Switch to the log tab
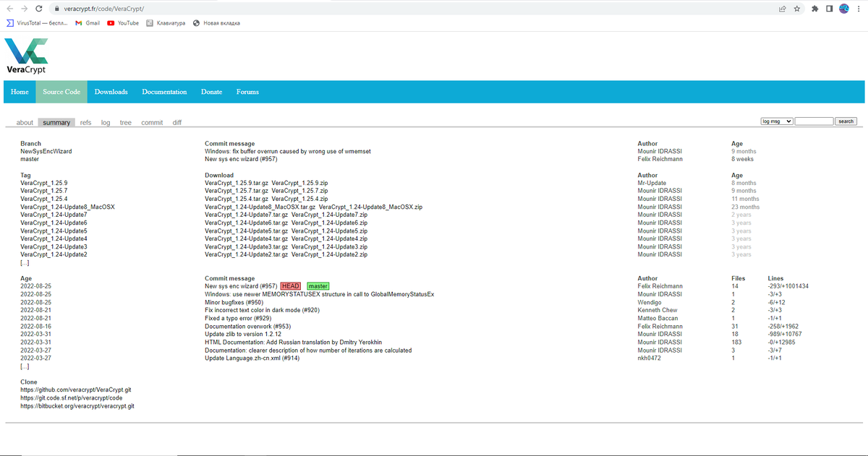This screenshot has height=456, width=868. pyautogui.click(x=106, y=123)
